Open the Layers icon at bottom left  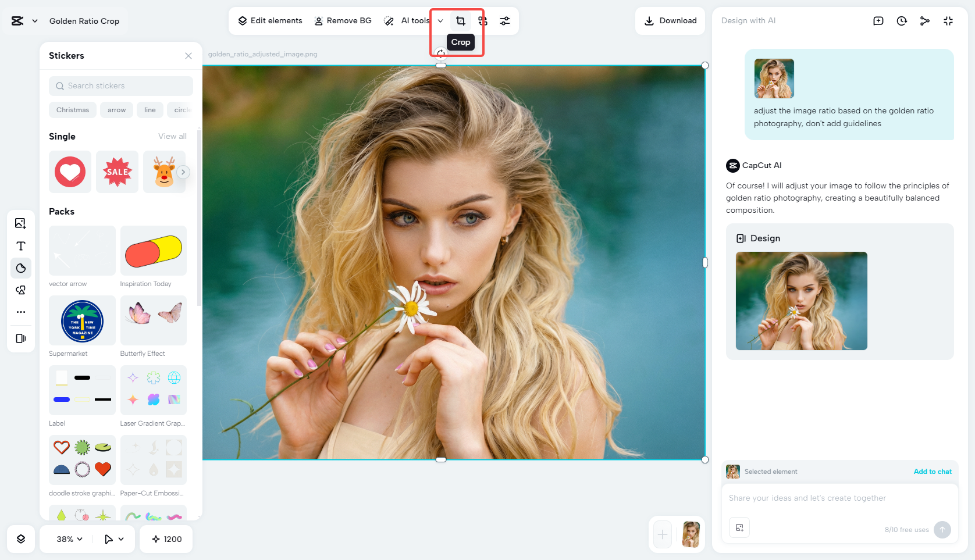(x=21, y=539)
